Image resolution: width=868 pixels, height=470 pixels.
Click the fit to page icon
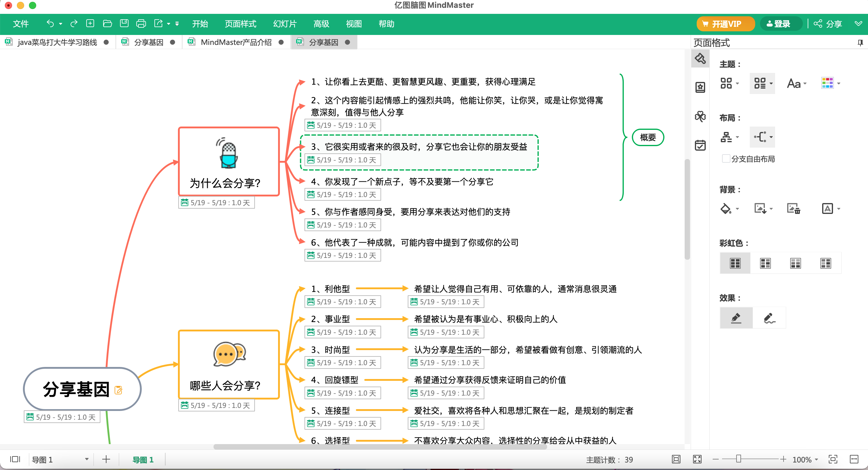(x=676, y=459)
